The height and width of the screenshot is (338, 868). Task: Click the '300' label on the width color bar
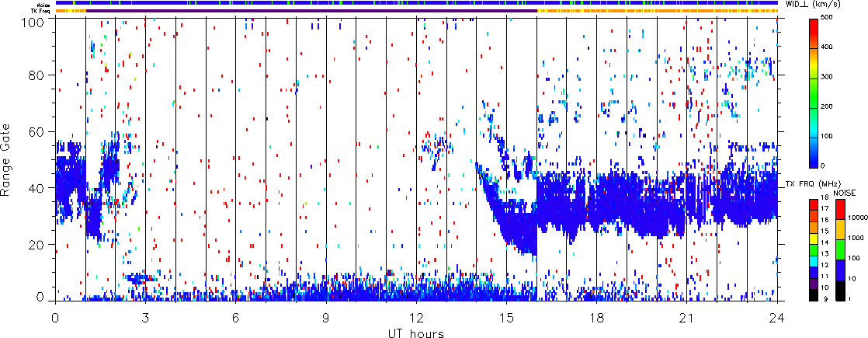point(827,77)
